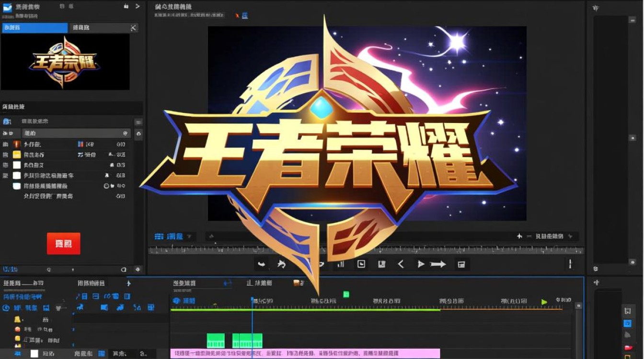
Task: Click the red button in the left panel
Action: pyautogui.click(x=64, y=243)
